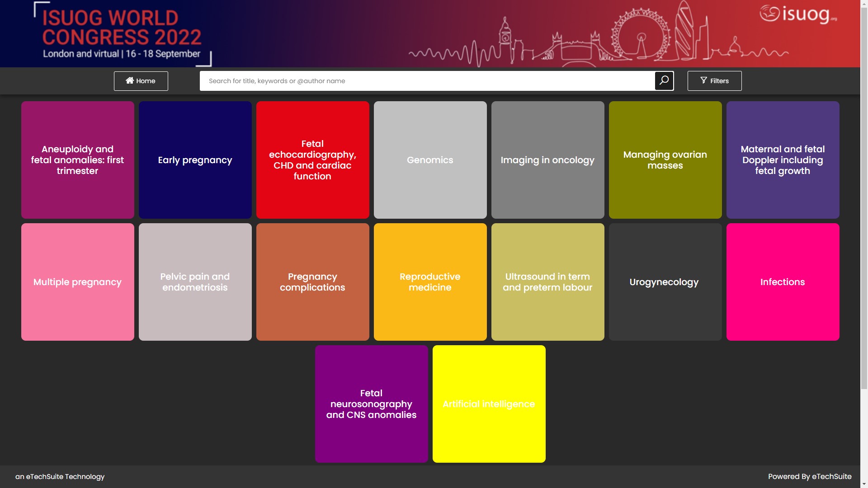The width and height of the screenshot is (868, 488).
Task: Open the Filters panel
Action: tap(714, 81)
